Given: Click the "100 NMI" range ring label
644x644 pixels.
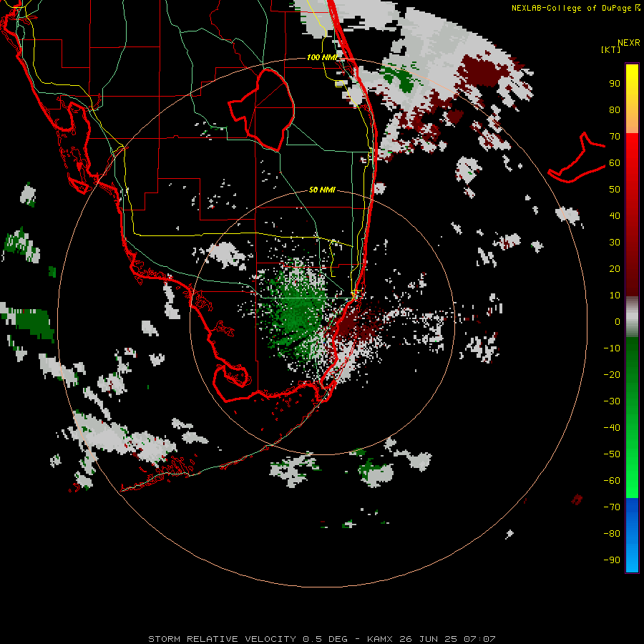Looking at the screenshot, I should click(x=322, y=57).
